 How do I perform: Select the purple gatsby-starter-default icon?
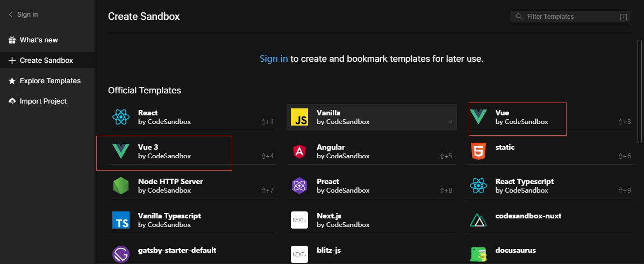[121, 254]
